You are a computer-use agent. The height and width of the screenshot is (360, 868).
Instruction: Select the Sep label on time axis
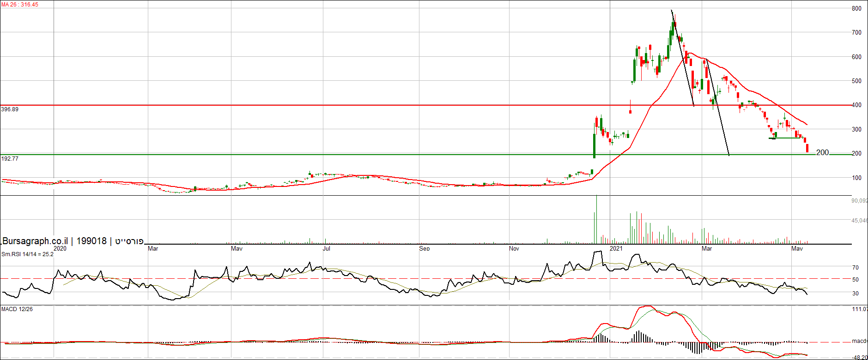(424, 249)
